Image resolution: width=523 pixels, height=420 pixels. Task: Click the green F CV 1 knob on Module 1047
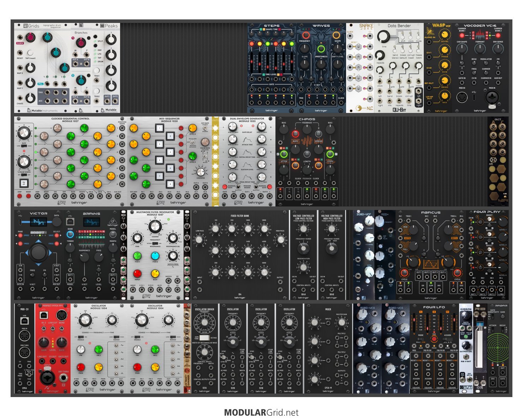click(x=137, y=256)
